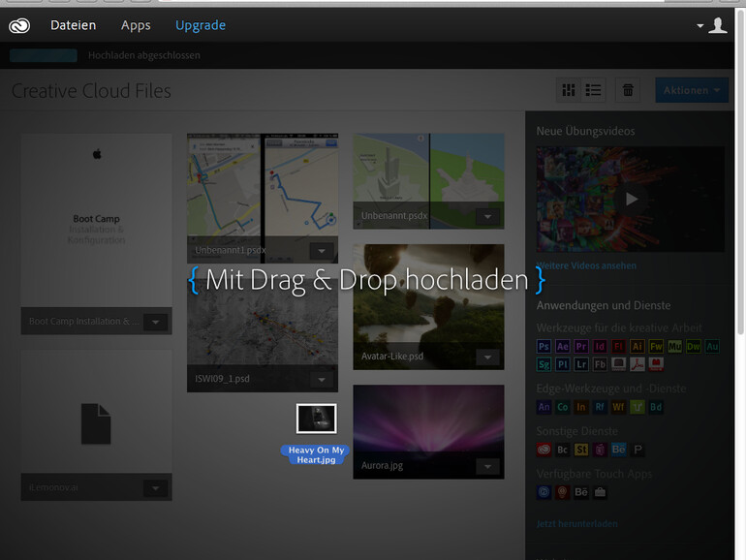
Task: Expand menu for Unbenannt1.psdx file
Action: pos(322,251)
